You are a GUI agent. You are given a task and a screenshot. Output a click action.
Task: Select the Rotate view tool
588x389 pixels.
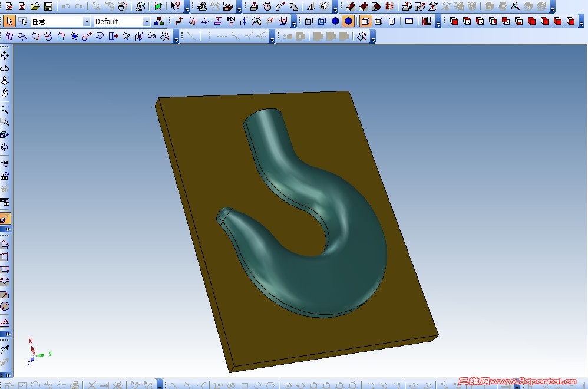(5, 68)
